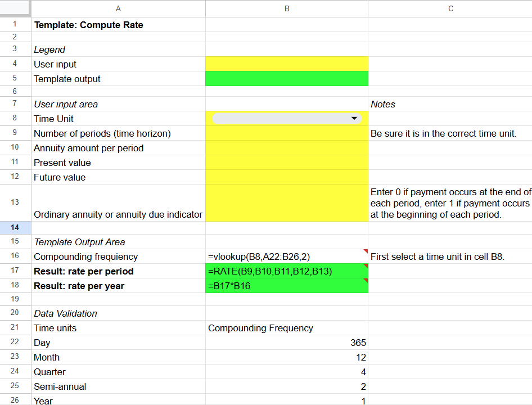The width and height of the screenshot is (532, 405).
Task: Click the red note marker on the =B17*B16 cell
Action: pos(366,281)
